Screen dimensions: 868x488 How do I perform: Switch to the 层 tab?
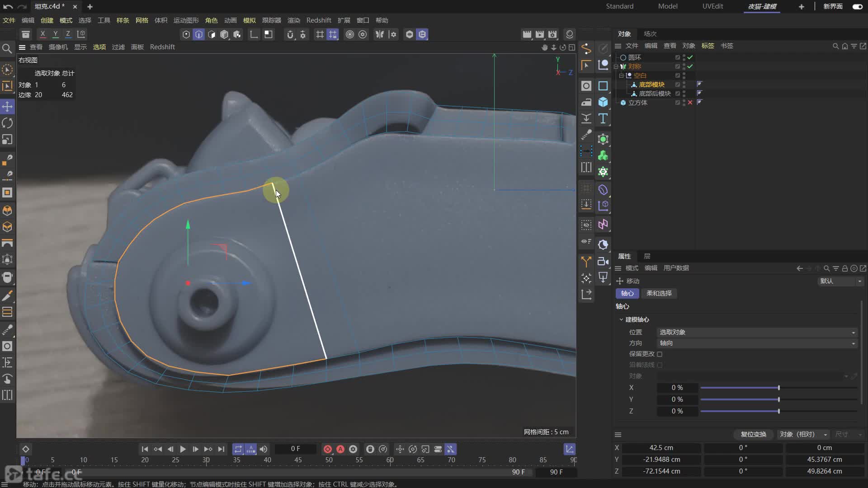coord(647,256)
